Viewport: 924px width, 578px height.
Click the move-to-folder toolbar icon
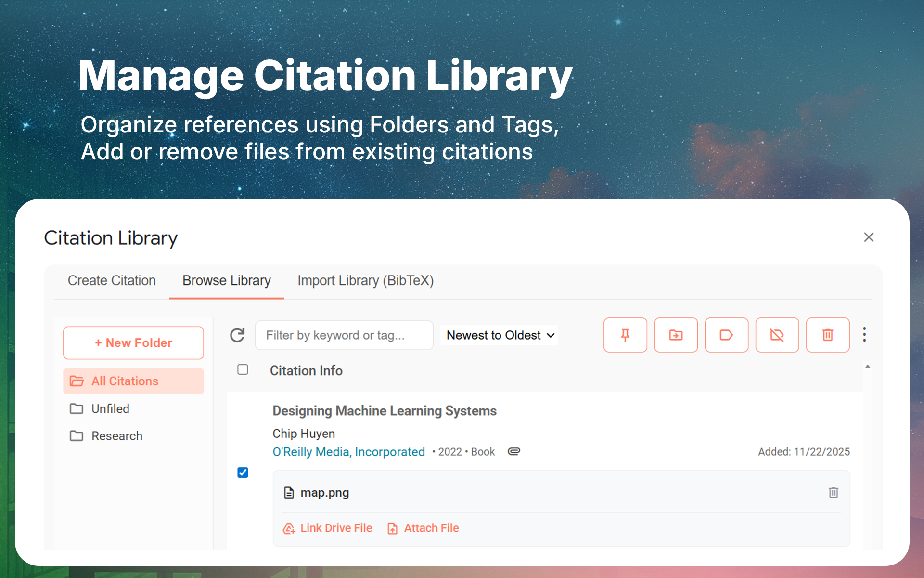pyautogui.click(x=676, y=335)
